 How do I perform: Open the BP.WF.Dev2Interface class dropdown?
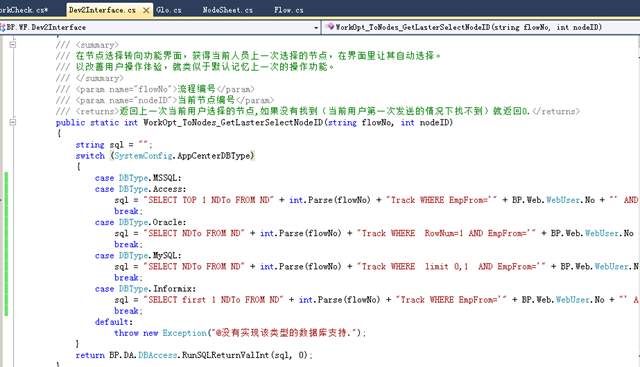316,27
